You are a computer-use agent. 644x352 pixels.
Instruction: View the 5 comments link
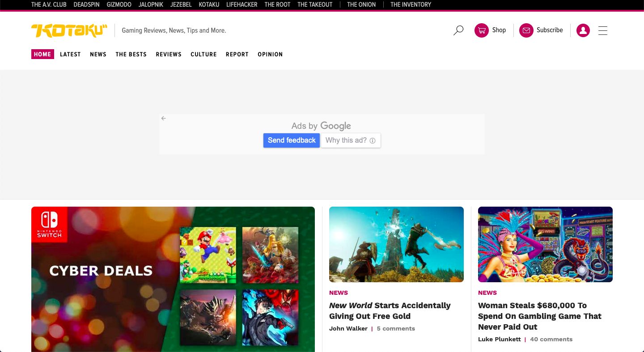click(x=396, y=328)
